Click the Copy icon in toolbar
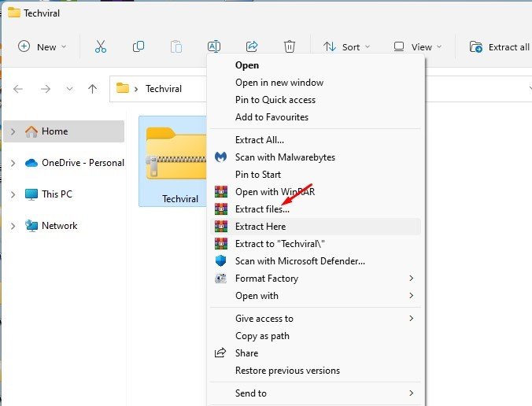532x406 pixels. point(139,46)
